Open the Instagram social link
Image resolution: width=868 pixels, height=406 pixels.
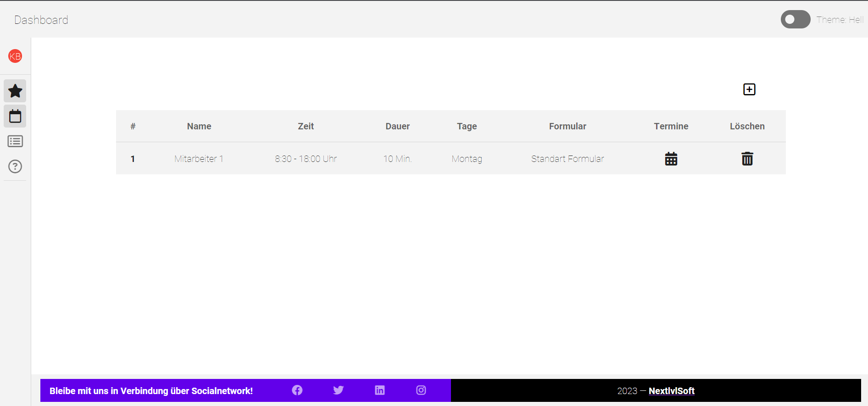(x=421, y=390)
